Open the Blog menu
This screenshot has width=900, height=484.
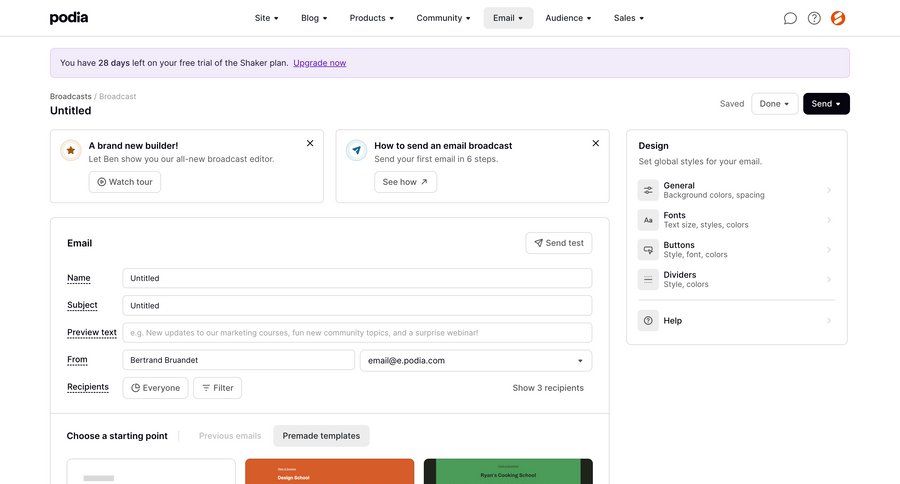click(x=314, y=18)
